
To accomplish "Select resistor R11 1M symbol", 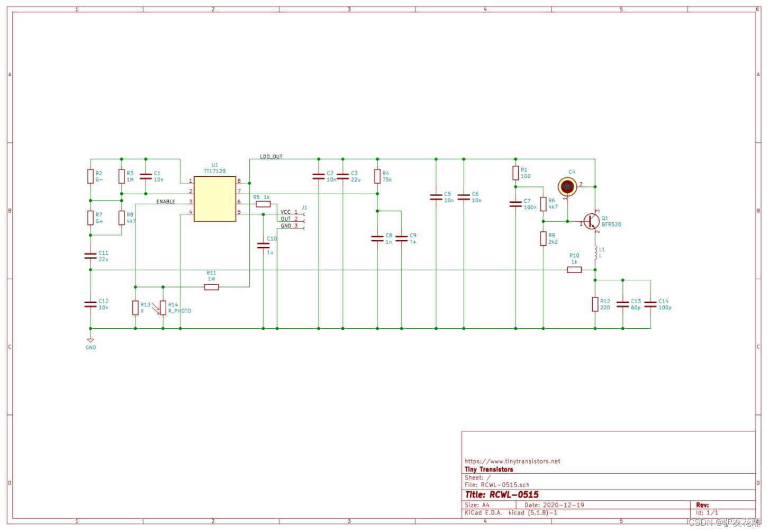I will tap(211, 287).
